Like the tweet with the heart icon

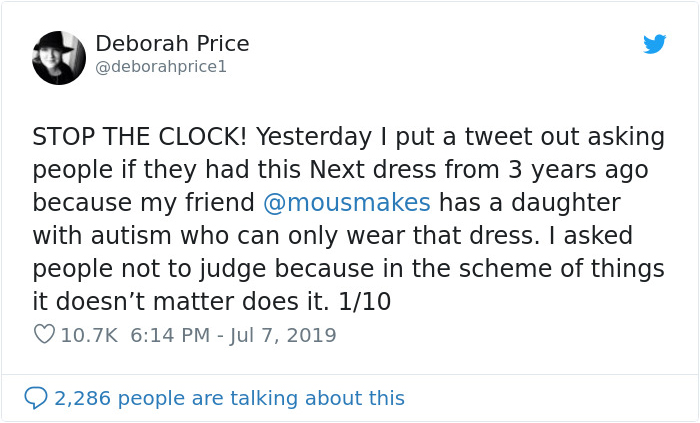[x=44, y=335]
